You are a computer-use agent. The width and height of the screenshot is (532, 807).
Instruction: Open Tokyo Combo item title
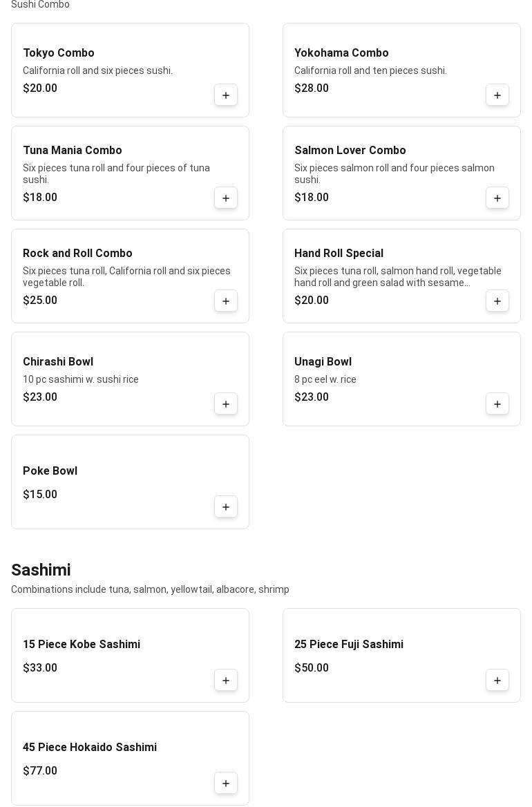tap(59, 53)
